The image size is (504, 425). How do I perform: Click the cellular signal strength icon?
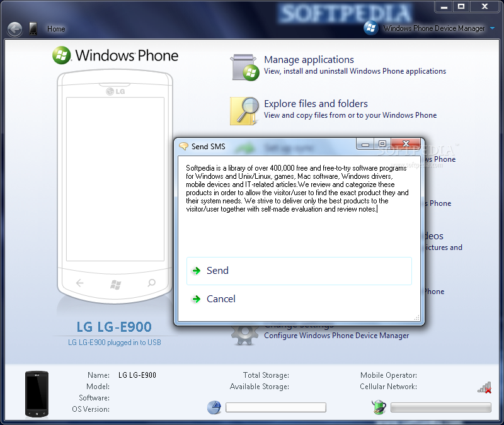(x=484, y=387)
